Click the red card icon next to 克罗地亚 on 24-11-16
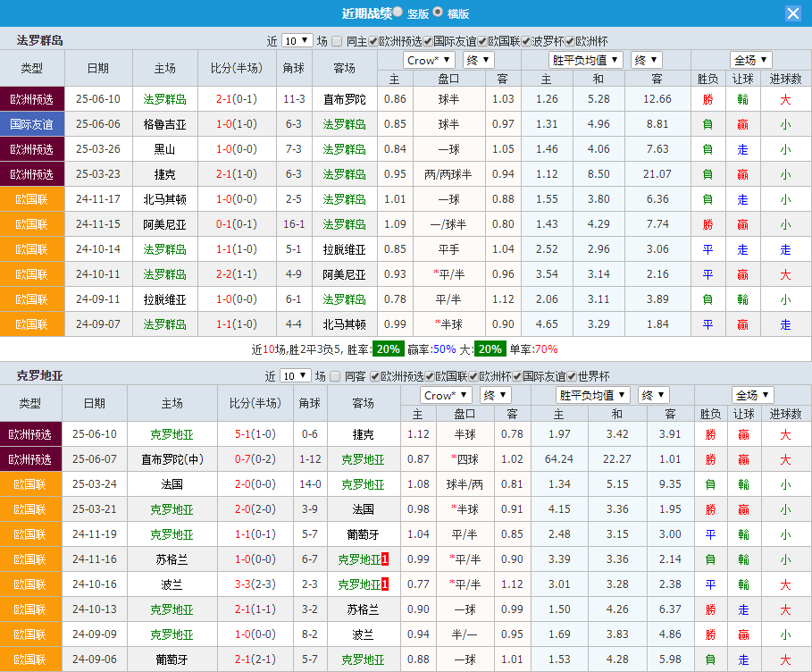Image resolution: width=812 pixels, height=672 pixels. (387, 559)
